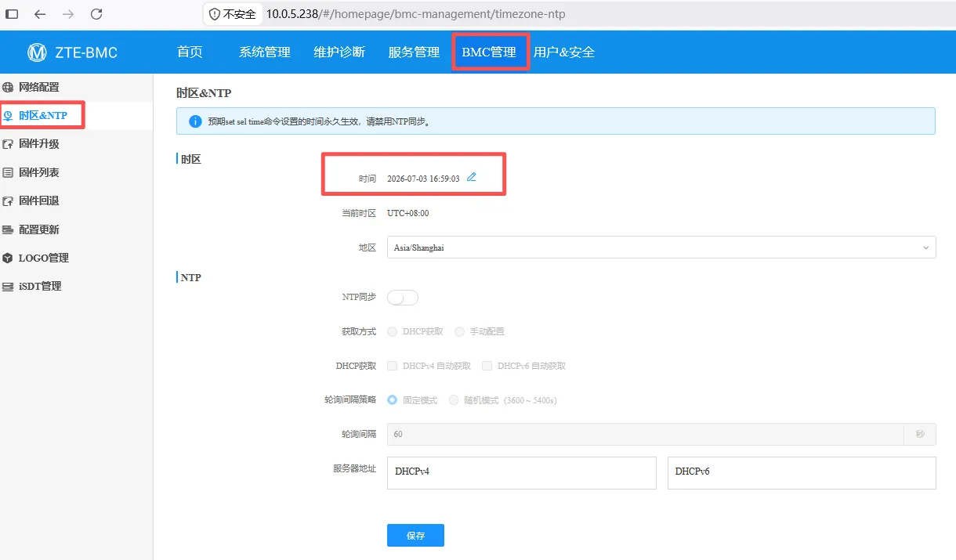The width and height of the screenshot is (956, 560).
Task: Click the 秒 unit label
Action: point(920,434)
